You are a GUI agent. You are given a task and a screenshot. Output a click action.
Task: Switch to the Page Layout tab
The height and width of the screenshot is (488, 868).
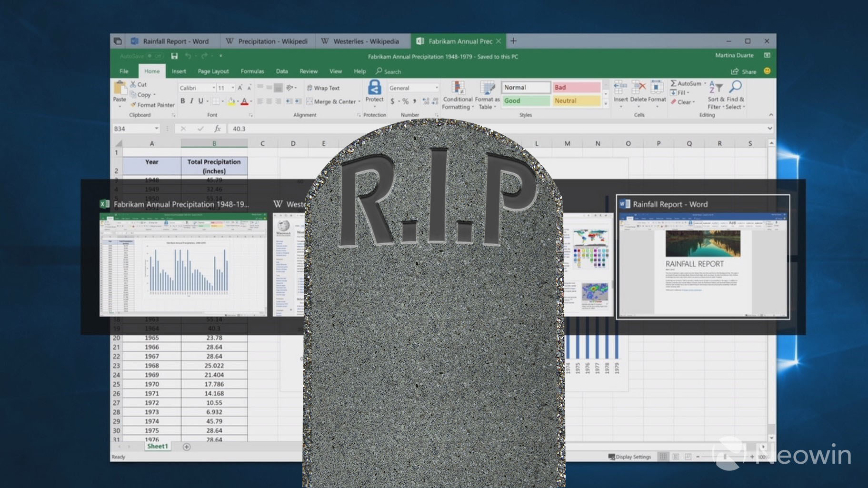(213, 71)
